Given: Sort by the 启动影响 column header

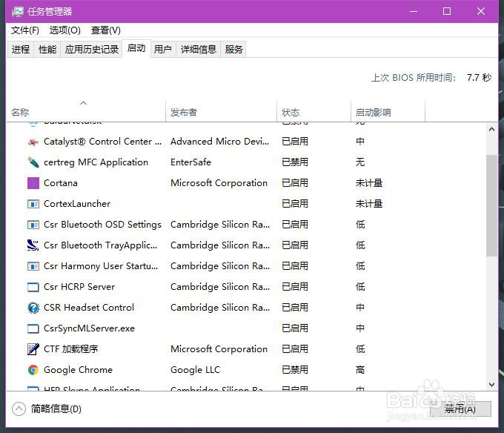Looking at the screenshot, I should [388, 111].
